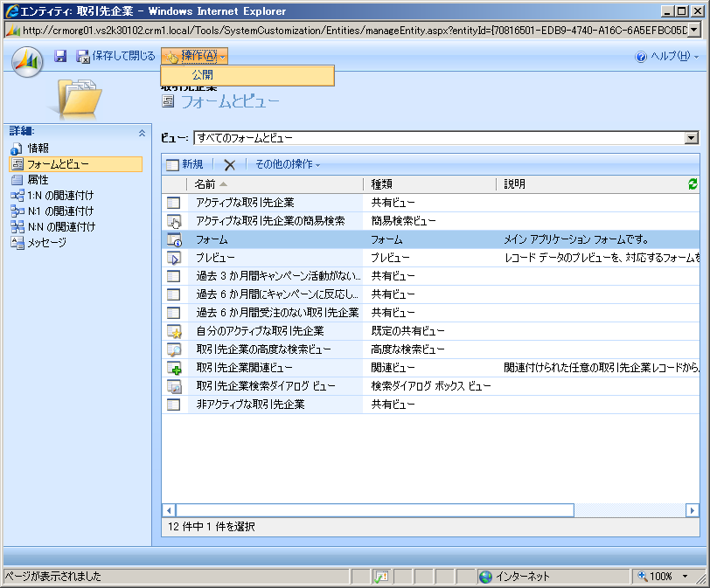Click the フォーム row icon
This screenshot has height=588, width=710.
tap(174, 239)
